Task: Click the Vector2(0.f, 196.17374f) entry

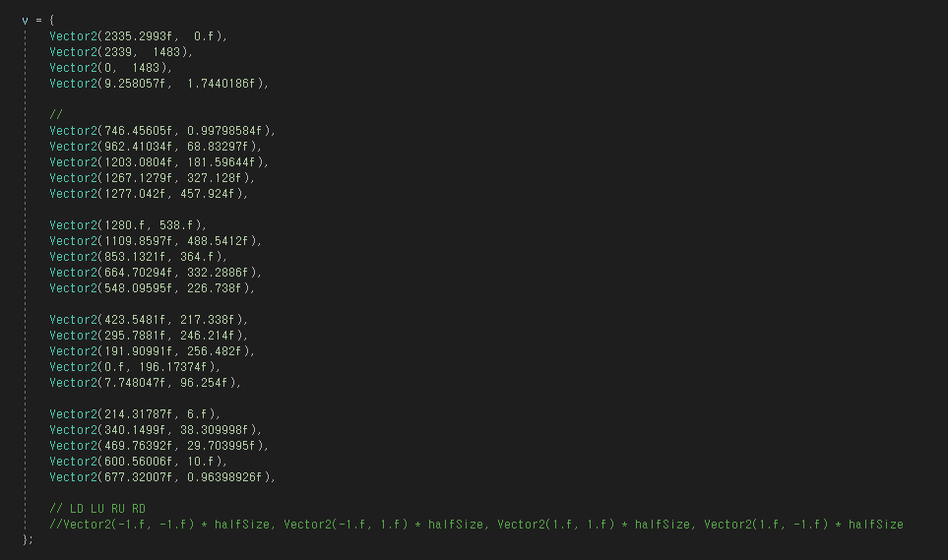Action: tap(135, 367)
